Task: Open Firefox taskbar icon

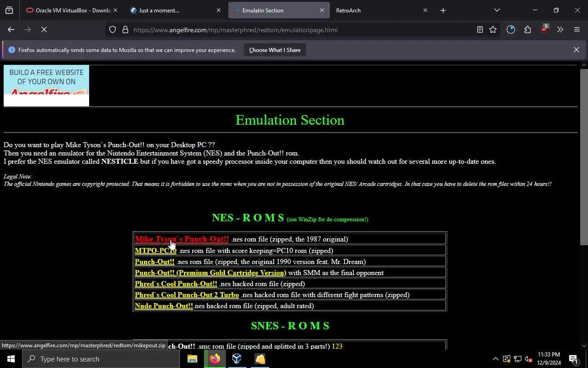Action: [x=215, y=359]
